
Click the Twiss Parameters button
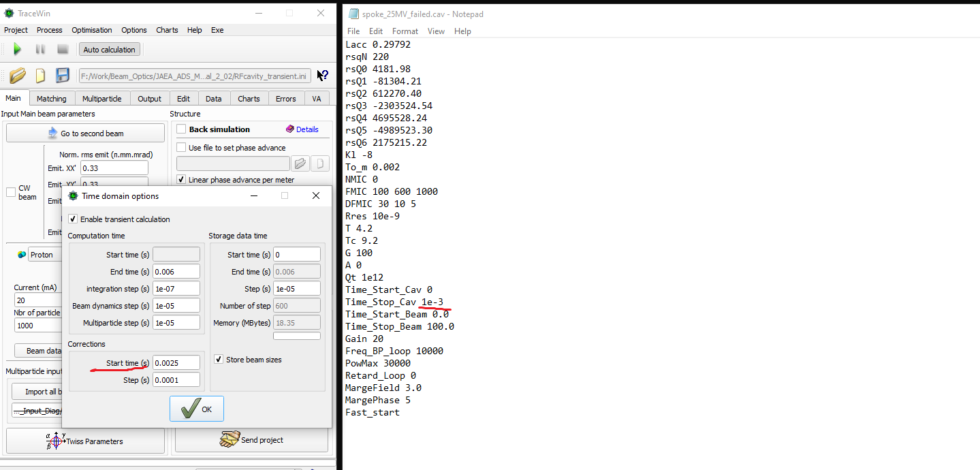[x=86, y=441]
